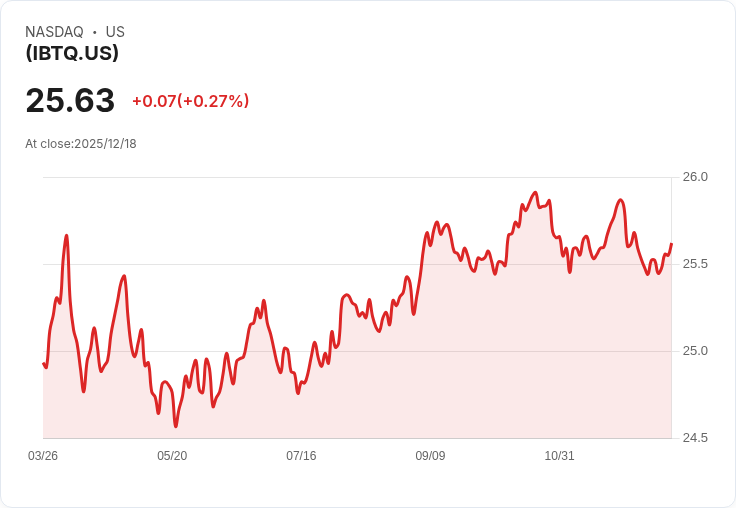This screenshot has height=508, width=736.
Task: Click the At close date text
Action: (81, 144)
